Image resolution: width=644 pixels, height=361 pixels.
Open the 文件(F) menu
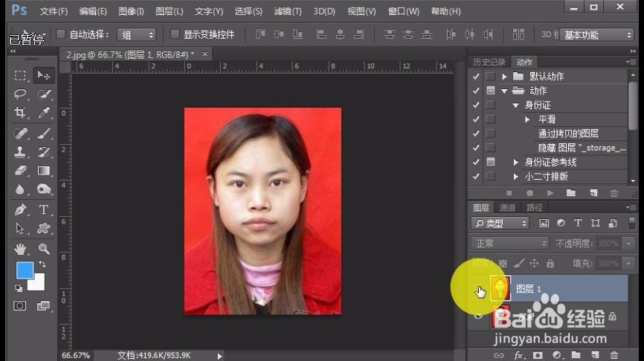pos(54,11)
